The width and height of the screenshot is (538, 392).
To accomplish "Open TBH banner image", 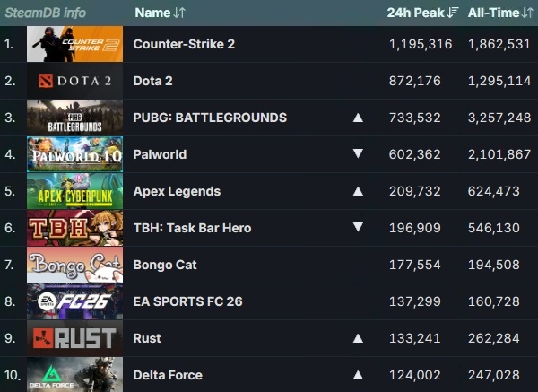I will (x=74, y=228).
